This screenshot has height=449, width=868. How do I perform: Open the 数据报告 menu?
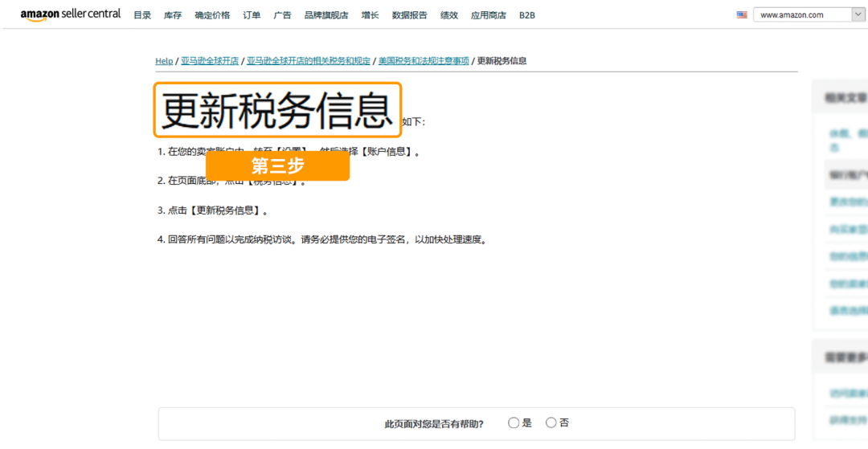pyautogui.click(x=409, y=15)
